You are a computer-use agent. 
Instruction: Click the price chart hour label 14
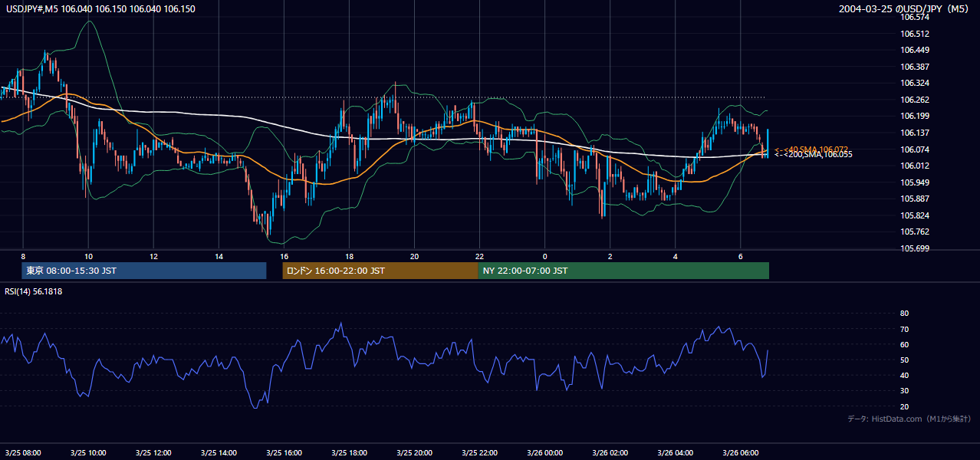pyautogui.click(x=219, y=256)
